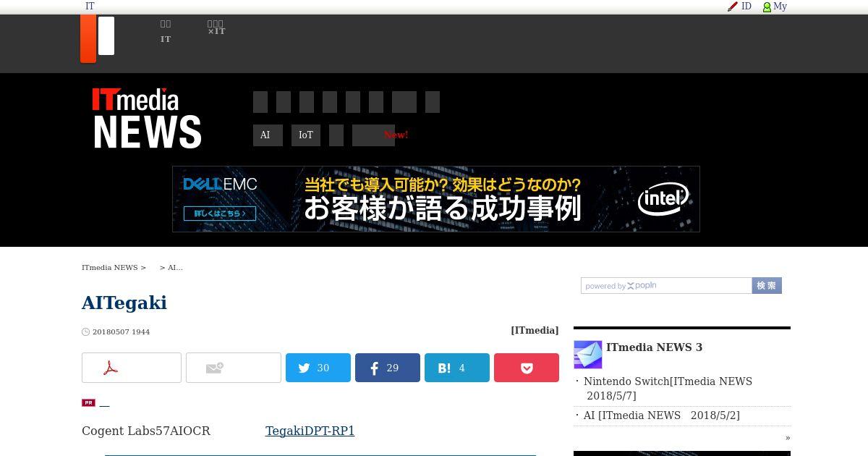
Task: Save article to Pocket
Action: 527,368
